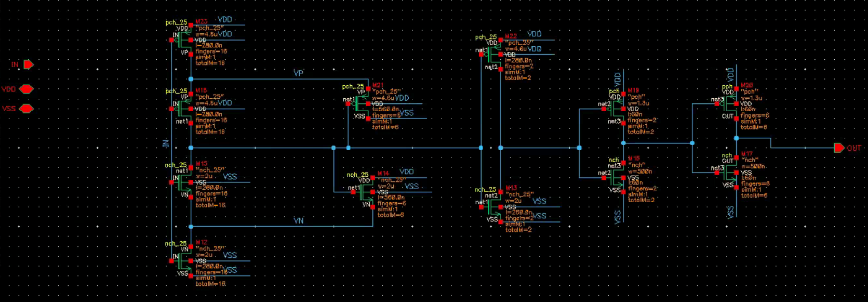The image size is (868, 302).
Task: Select the VSS inout pin symbol
Action: 26,109
